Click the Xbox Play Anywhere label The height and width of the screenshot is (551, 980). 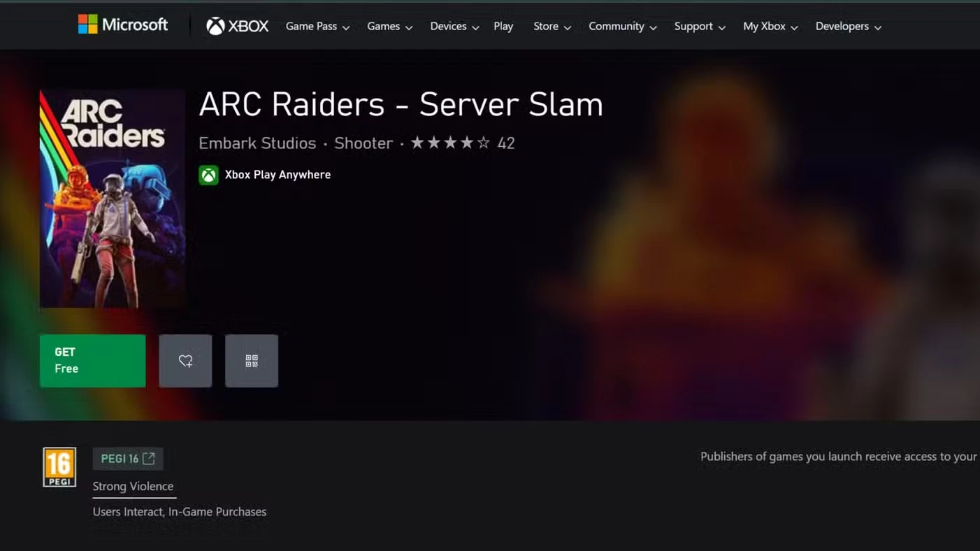[x=278, y=175]
